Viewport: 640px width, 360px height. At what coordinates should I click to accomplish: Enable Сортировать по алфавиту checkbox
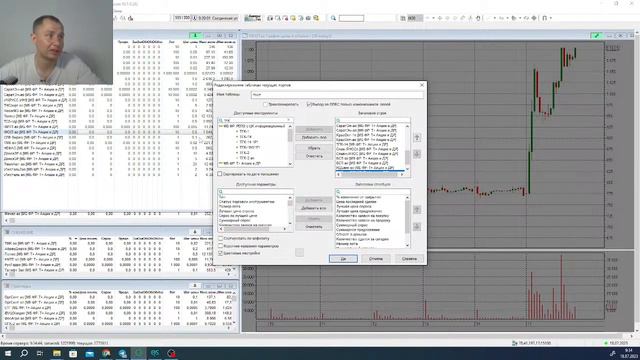click(x=220, y=238)
